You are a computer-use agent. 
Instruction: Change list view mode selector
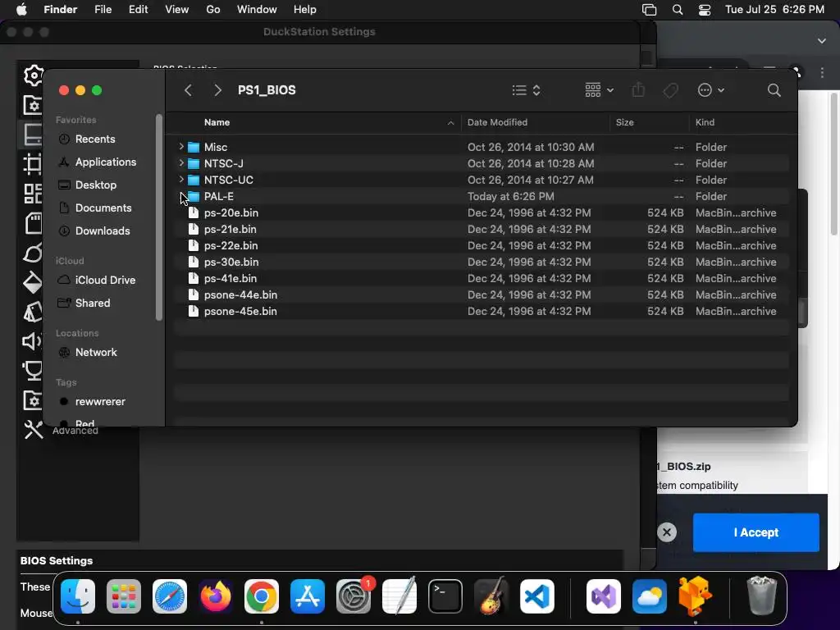[x=526, y=90]
